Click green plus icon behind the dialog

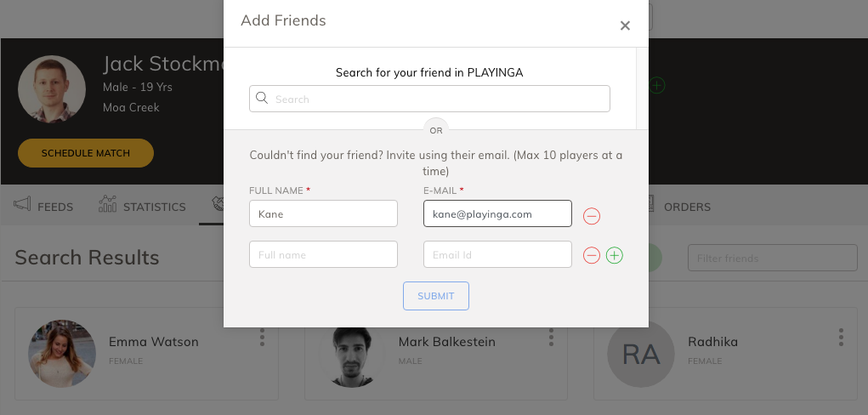click(656, 85)
